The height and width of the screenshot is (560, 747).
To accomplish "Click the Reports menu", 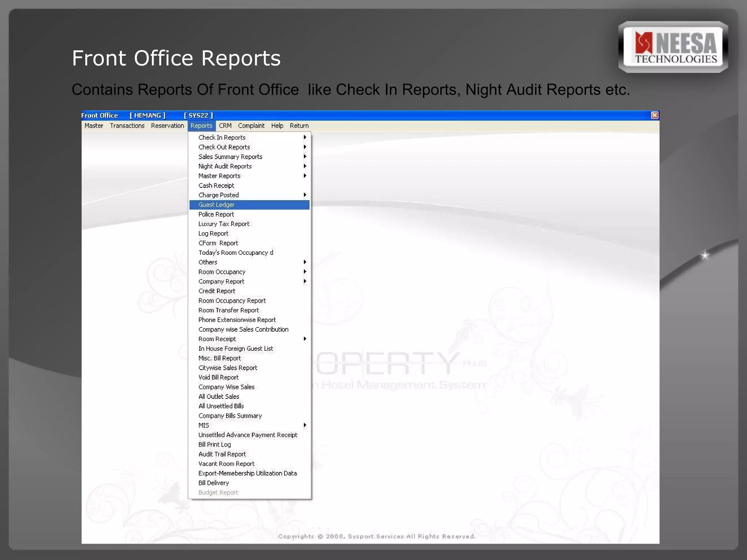I will click(201, 126).
